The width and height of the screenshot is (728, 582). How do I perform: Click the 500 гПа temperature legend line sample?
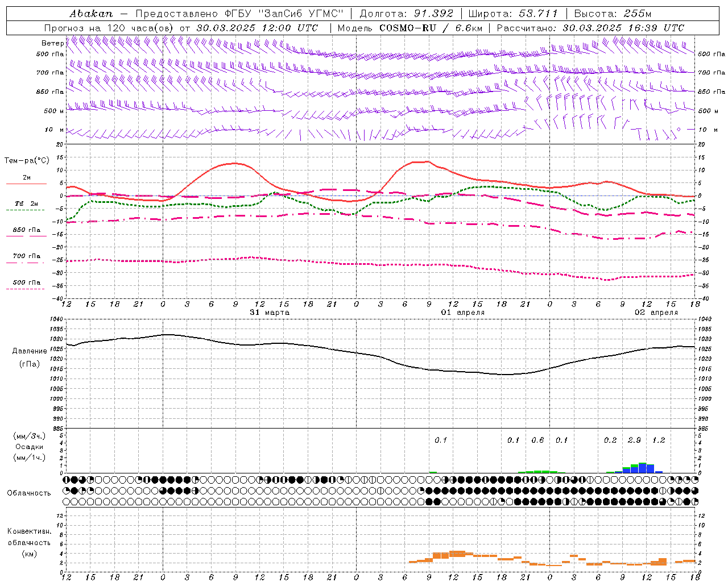(26, 289)
